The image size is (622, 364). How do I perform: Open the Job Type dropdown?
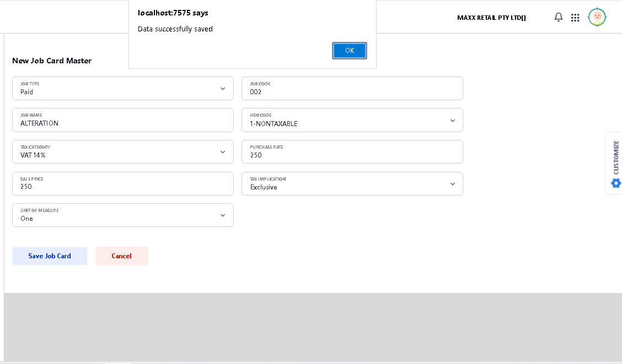pos(122,89)
